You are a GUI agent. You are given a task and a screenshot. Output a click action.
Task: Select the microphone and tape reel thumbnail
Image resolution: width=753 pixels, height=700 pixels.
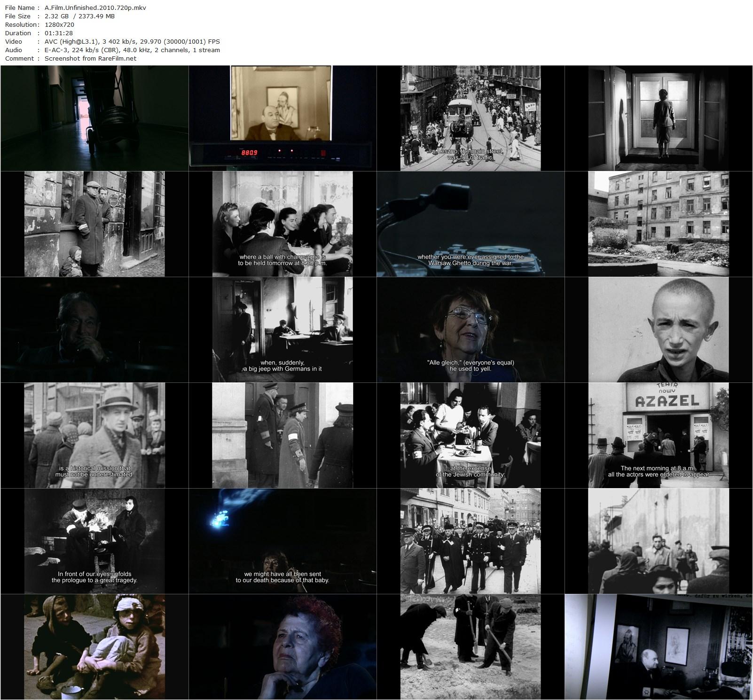(x=470, y=224)
